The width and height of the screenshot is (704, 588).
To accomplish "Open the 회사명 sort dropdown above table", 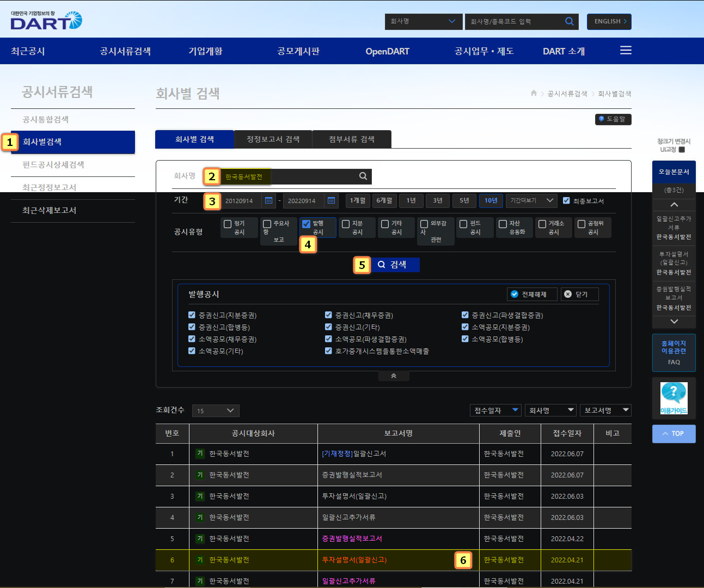I will 551,410.
